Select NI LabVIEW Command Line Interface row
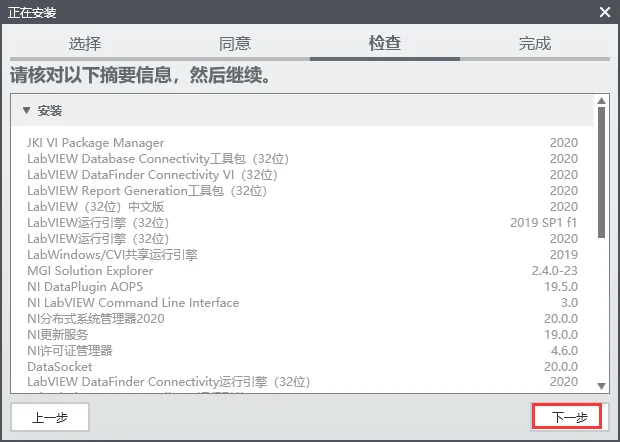This screenshot has height=442, width=620. click(x=302, y=303)
